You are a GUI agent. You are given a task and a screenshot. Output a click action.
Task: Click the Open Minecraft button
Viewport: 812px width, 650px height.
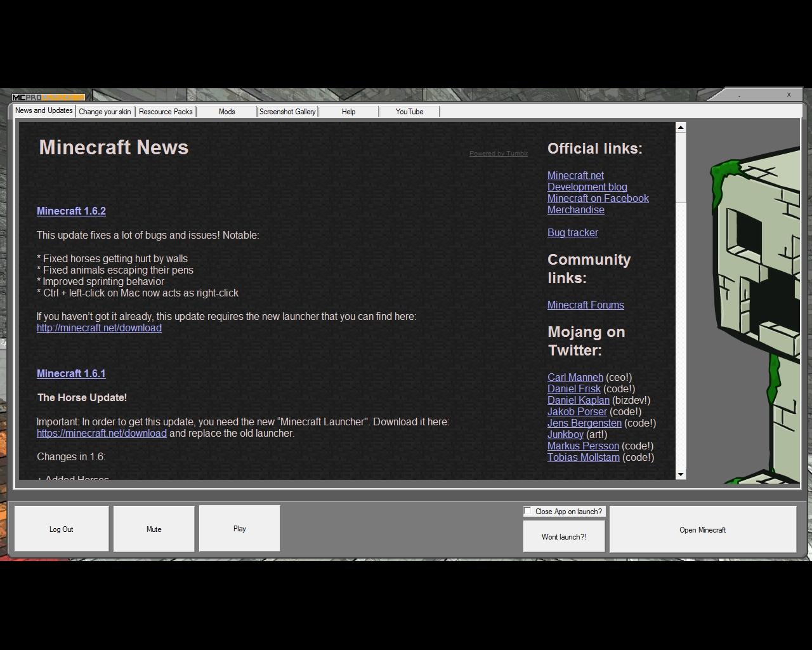703,529
